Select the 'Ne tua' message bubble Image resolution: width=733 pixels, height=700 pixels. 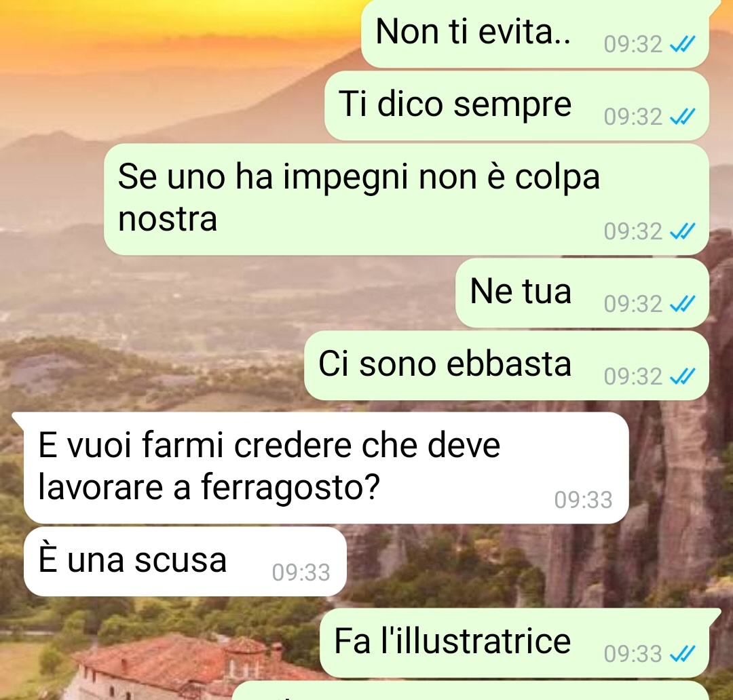pos(582,293)
